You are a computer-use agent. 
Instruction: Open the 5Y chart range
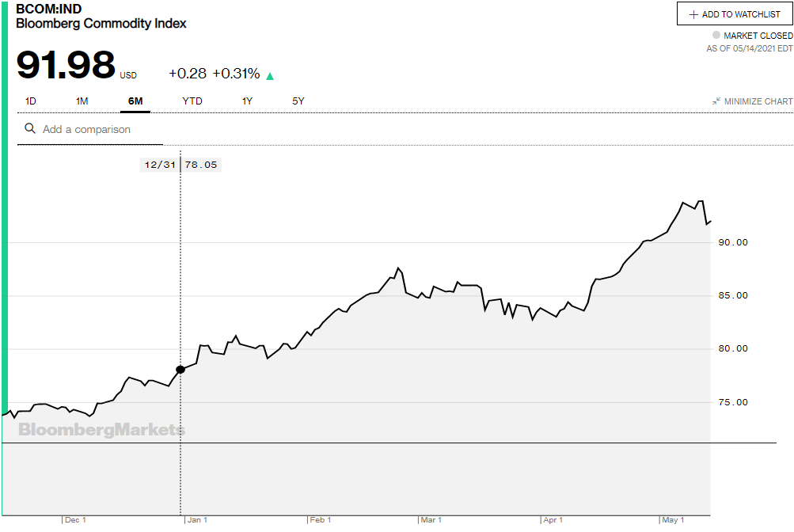[298, 101]
